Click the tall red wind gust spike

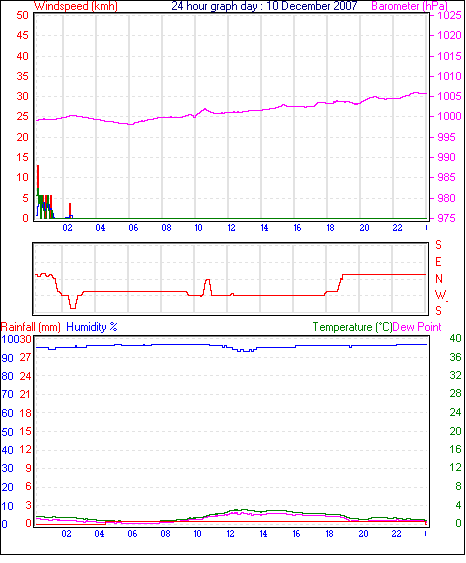(x=38, y=176)
